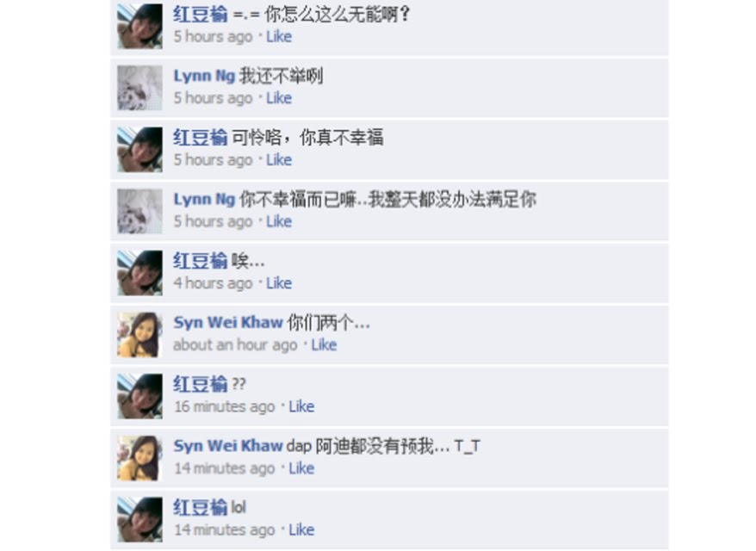This screenshot has width=756, height=551.
Task: Click Lynn Ng's avatar beside 我还不举咧
Action: click(x=139, y=88)
